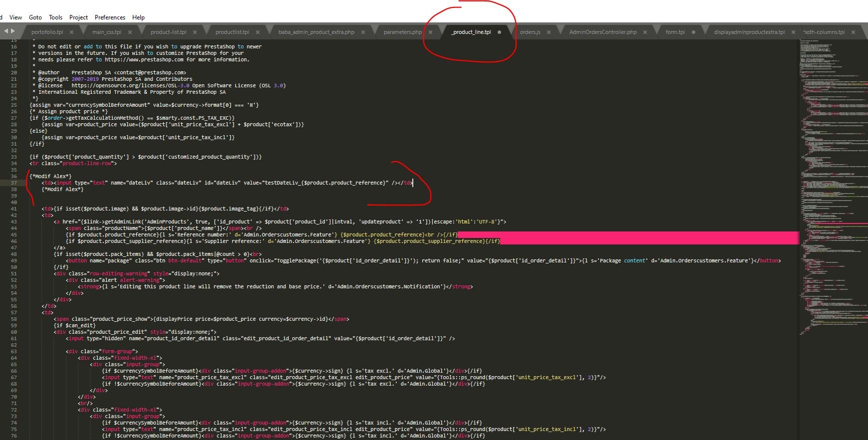
Task: Click the first '{*Modif Alex*}' comment on line 36
Action: point(50,176)
